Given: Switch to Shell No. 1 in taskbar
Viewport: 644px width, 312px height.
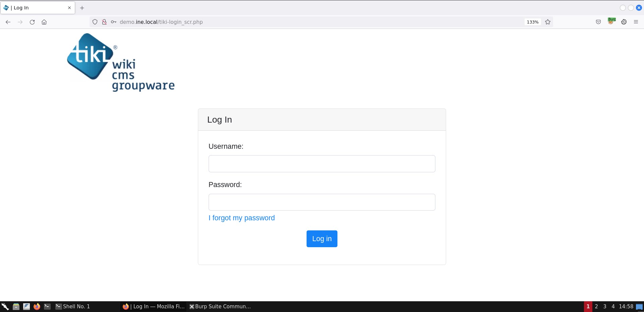Looking at the screenshot, I should [73, 306].
